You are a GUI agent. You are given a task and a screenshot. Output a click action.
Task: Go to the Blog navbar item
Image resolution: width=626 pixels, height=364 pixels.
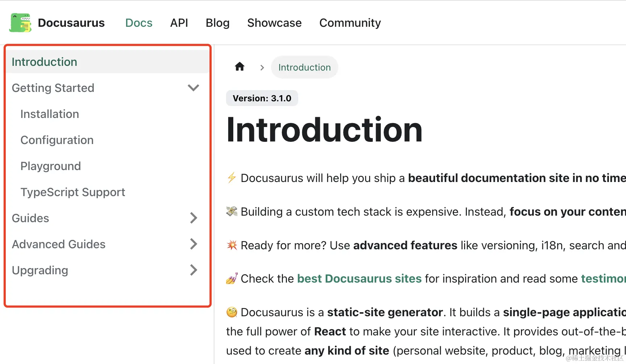[217, 23]
